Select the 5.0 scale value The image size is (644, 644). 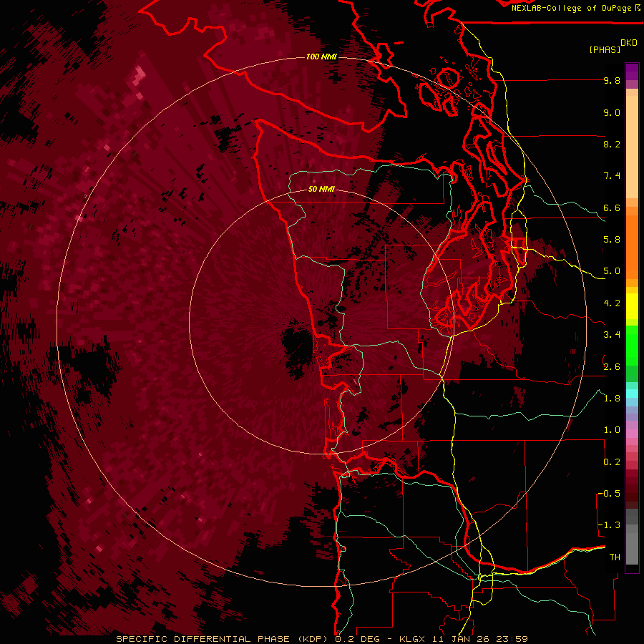(x=612, y=271)
